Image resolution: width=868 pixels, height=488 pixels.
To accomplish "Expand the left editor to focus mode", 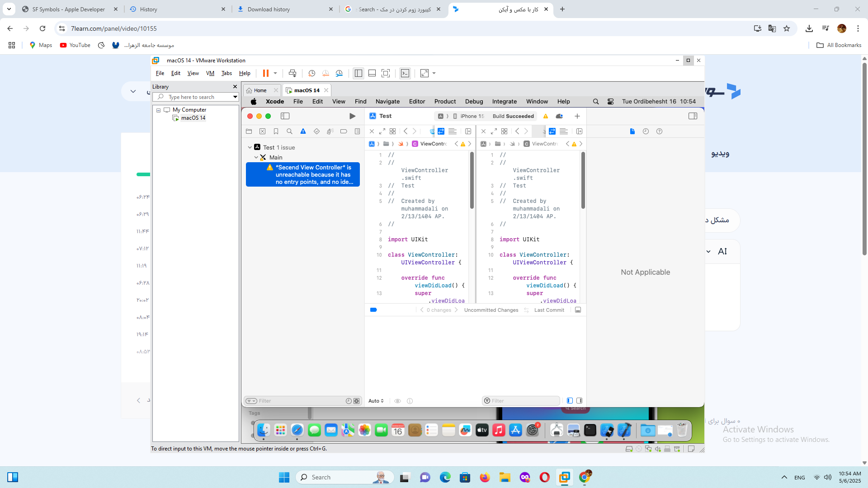I will click(382, 131).
